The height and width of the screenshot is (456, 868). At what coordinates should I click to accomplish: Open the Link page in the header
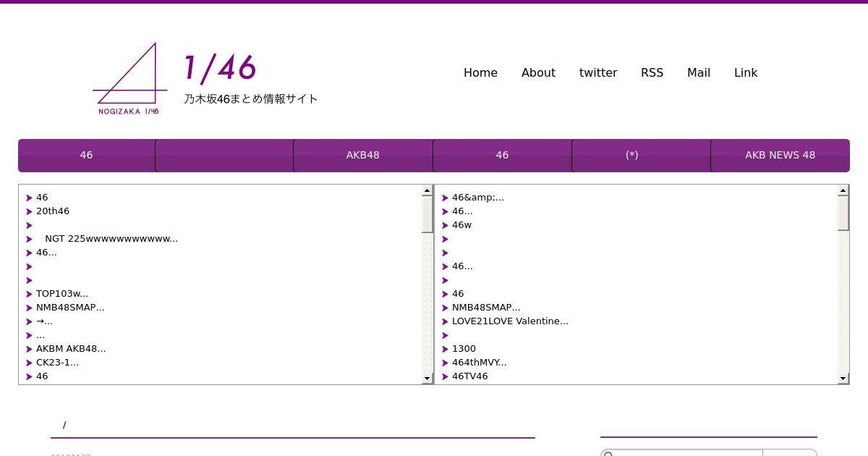(x=746, y=72)
